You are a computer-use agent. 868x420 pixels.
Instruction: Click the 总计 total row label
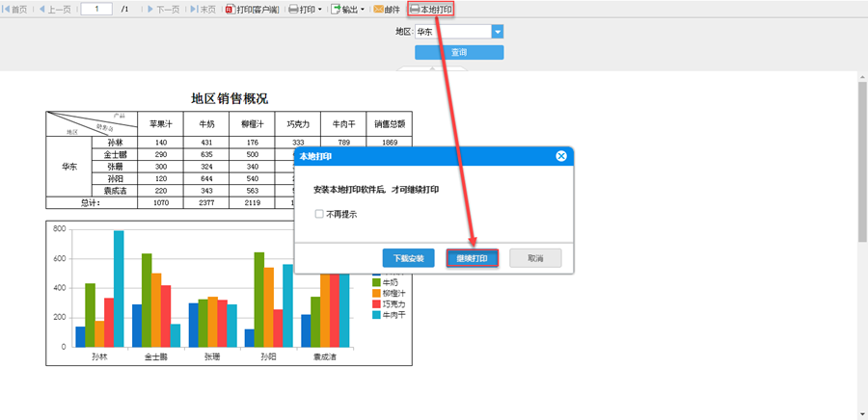click(92, 202)
